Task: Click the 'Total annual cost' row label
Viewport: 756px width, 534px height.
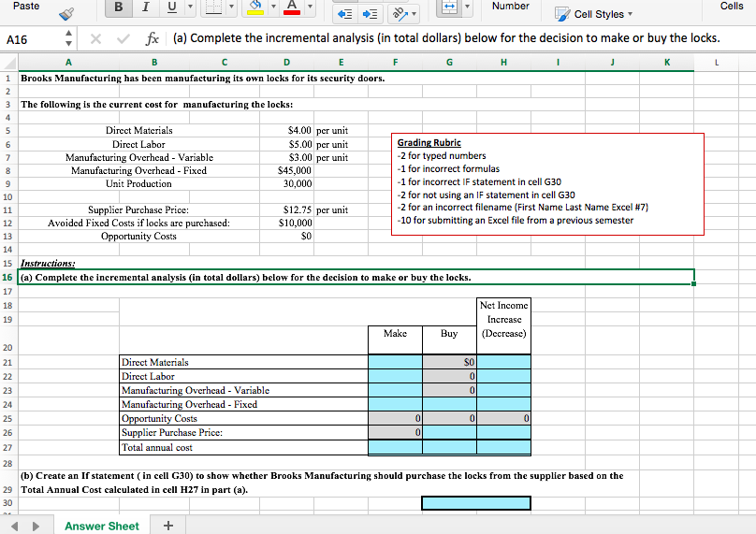Action: [157, 447]
